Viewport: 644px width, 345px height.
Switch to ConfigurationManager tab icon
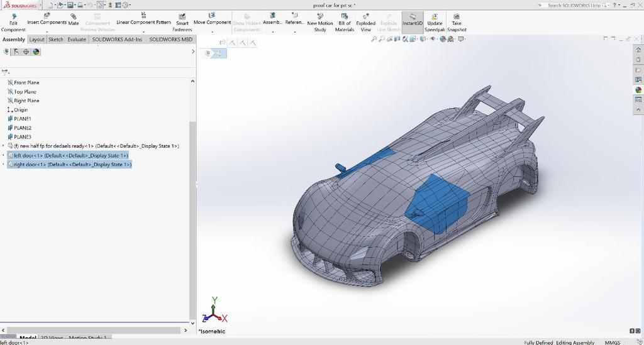tap(26, 52)
